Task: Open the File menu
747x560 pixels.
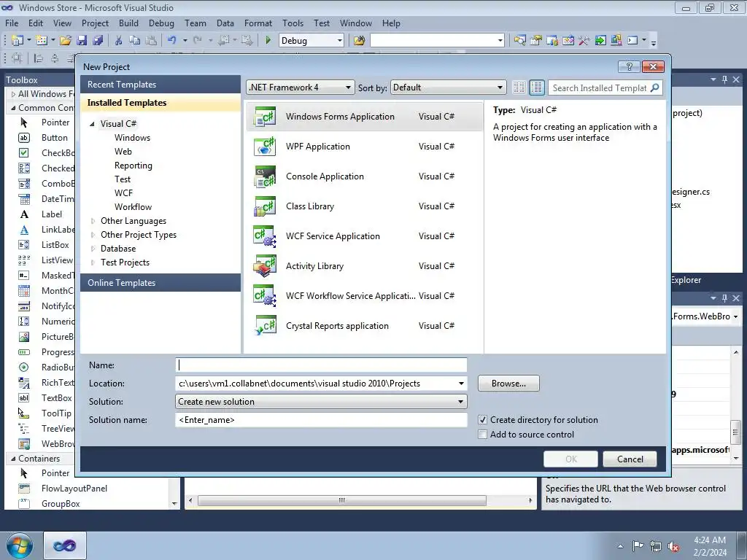Action: (12, 23)
